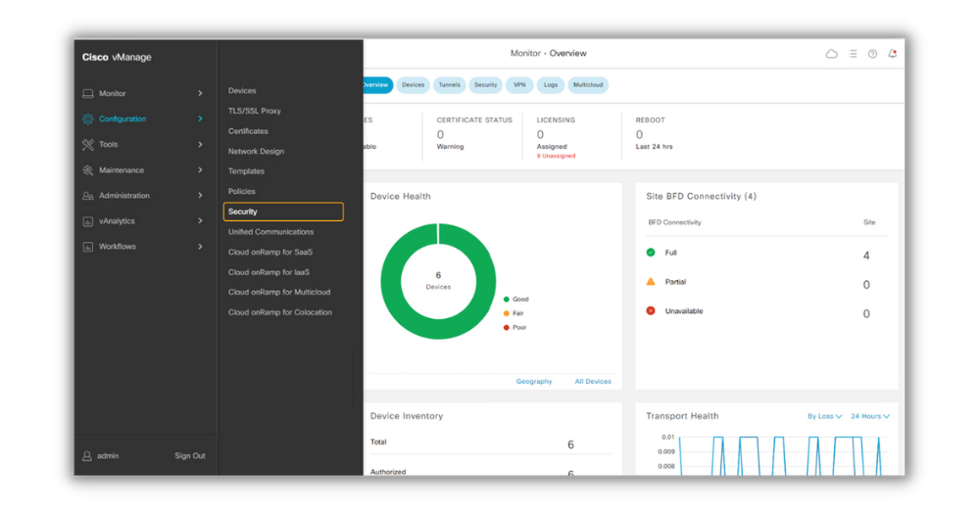
Task: Select TLS/SSL Proxy submenu item
Action: click(255, 111)
